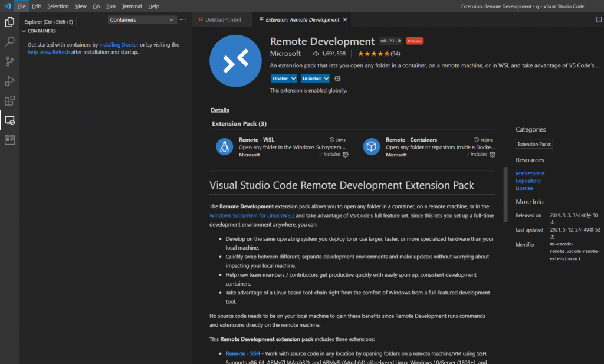
Task: Open the Run menu
Action: 110,6
